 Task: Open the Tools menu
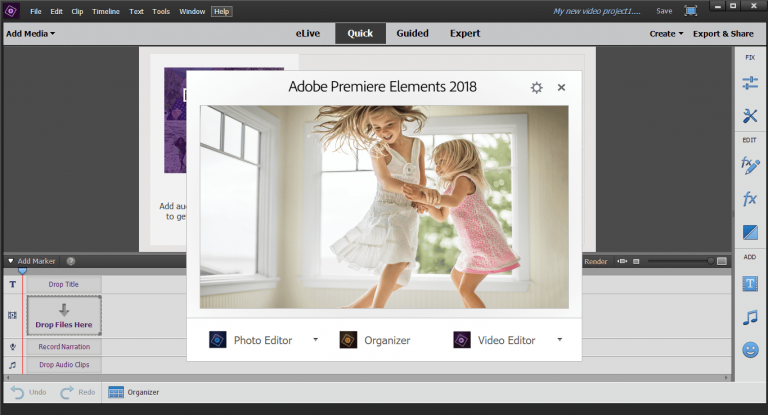(161, 11)
